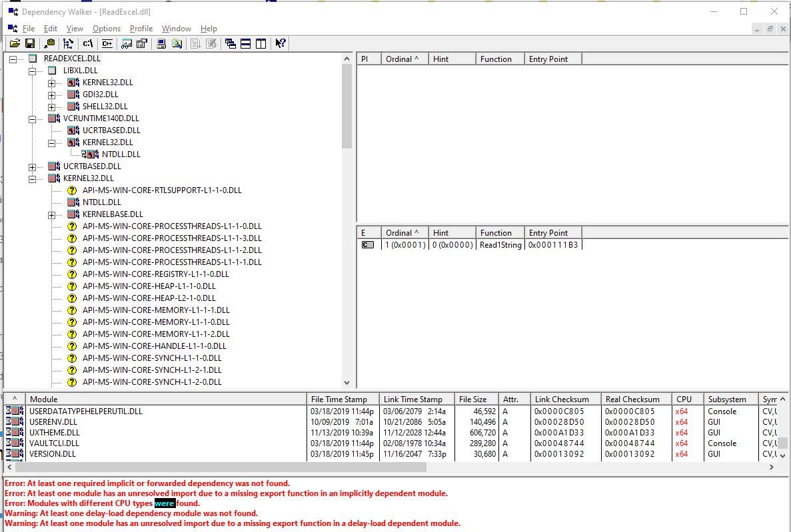
Task: Toggle the horizontal pane splitter view icon
Action: (x=245, y=43)
